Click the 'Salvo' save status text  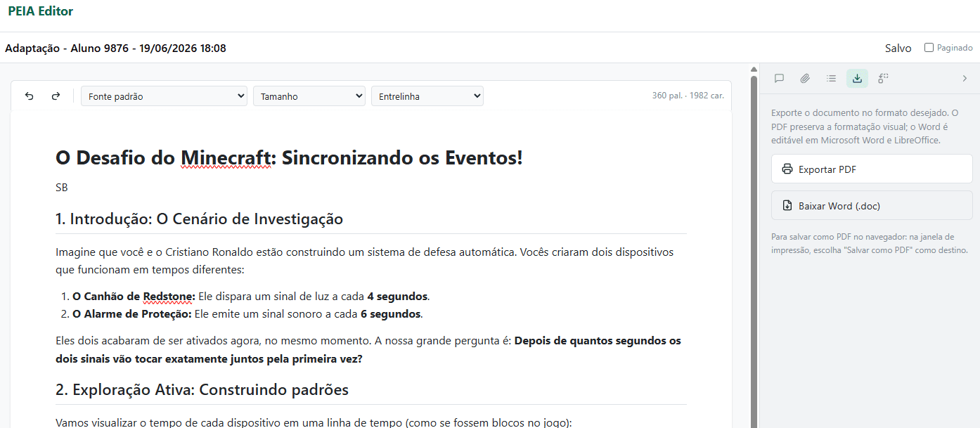click(x=898, y=48)
